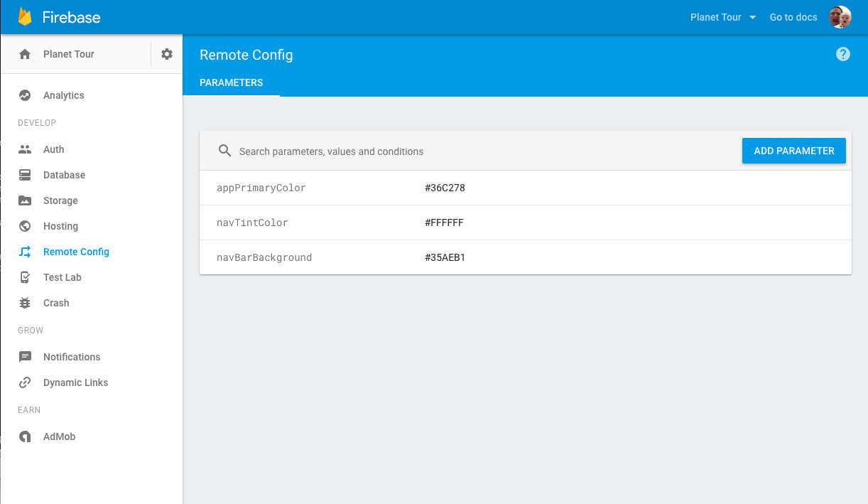Switch to the Parameters tab

point(232,82)
